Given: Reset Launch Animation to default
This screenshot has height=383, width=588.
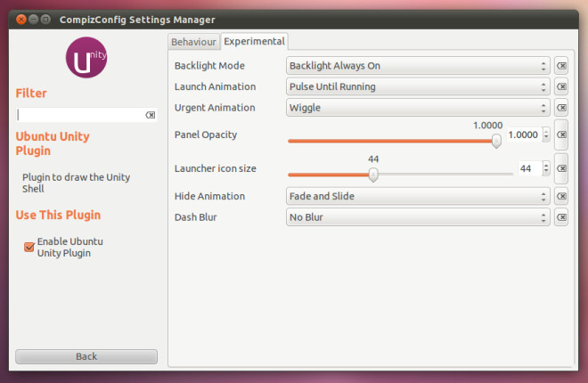Looking at the screenshot, I should 561,87.
